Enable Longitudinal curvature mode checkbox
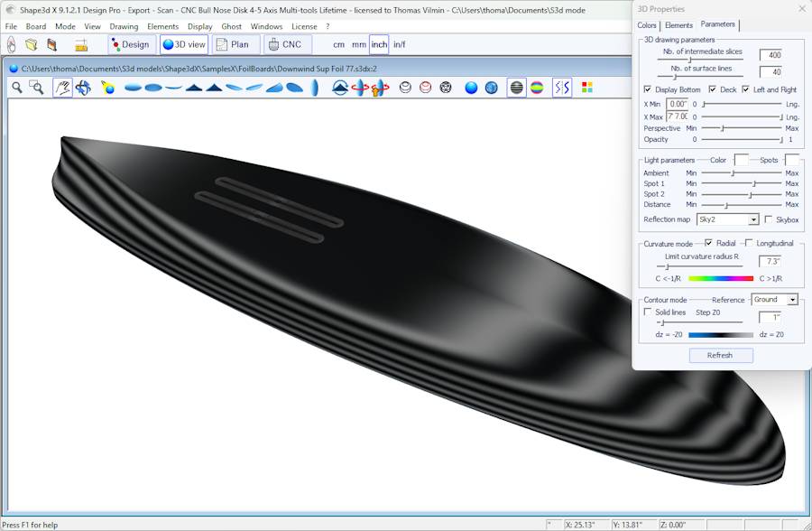 749,243
